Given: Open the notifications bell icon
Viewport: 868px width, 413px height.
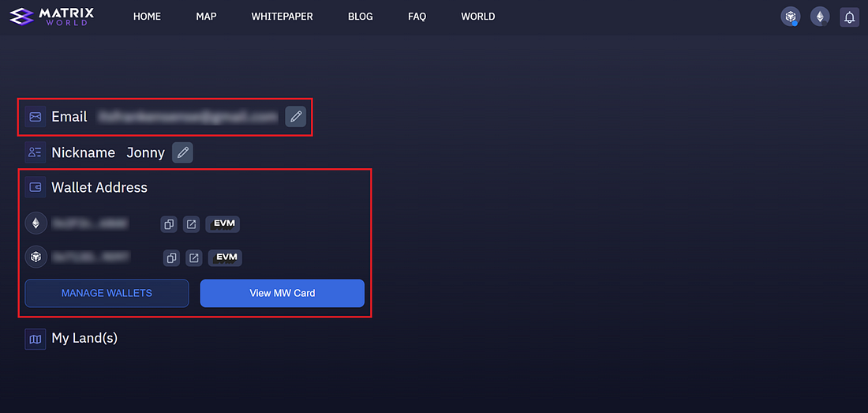Looking at the screenshot, I should pos(850,17).
